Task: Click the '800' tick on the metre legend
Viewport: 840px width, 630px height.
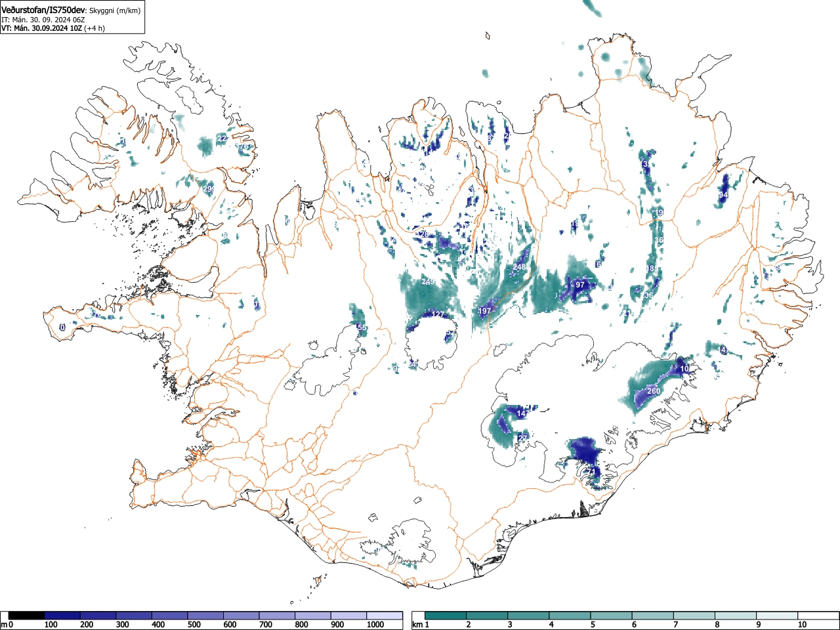Action: [301, 625]
